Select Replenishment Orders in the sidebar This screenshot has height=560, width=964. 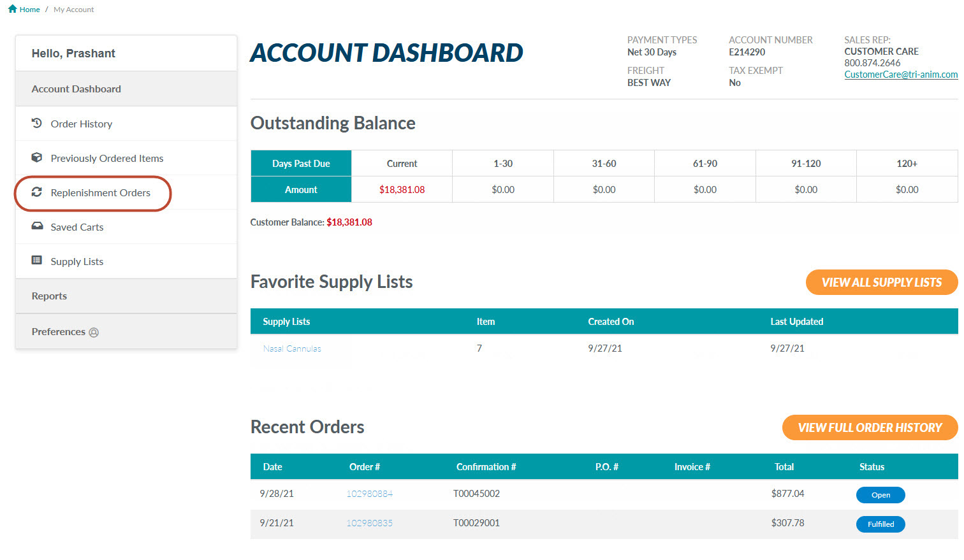coord(100,193)
